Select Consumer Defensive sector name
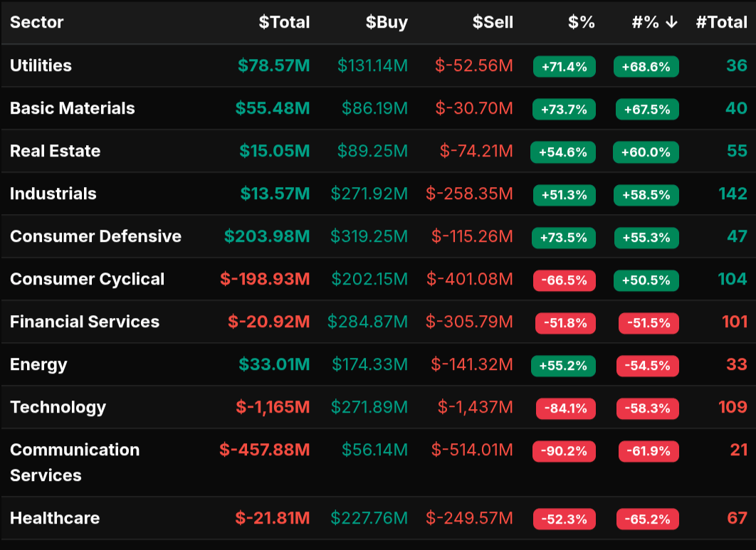 pos(96,236)
